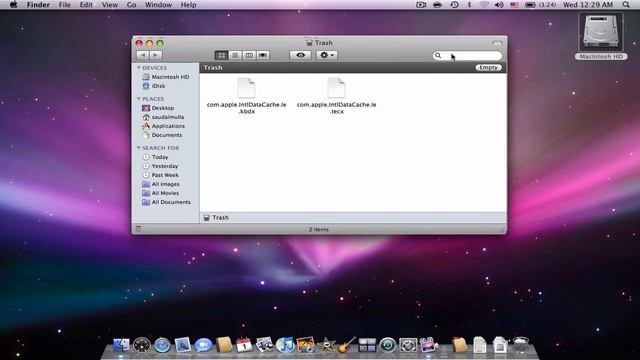This screenshot has height=360, width=640.
Task: Collapse the DEVICES sidebar section
Action: click(139, 68)
